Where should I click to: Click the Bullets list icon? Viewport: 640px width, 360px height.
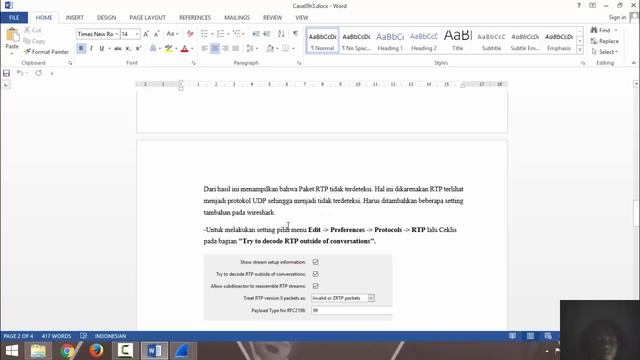click(x=204, y=34)
